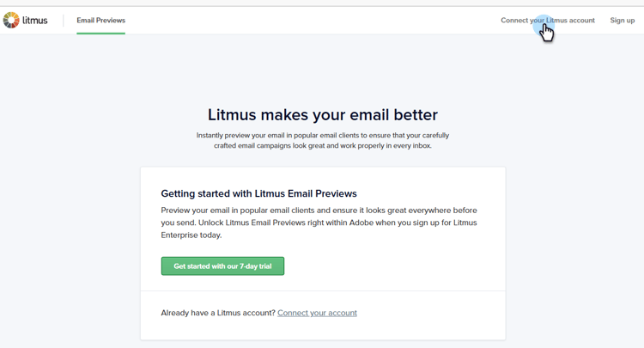The width and height of the screenshot is (644, 348).
Task: Click the Getting started with Litmus Email Previews heading
Action: (258, 193)
